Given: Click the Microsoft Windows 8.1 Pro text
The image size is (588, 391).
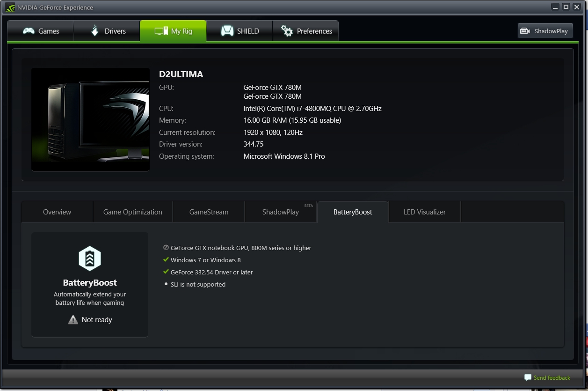Looking at the screenshot, I should pos(284,156).
